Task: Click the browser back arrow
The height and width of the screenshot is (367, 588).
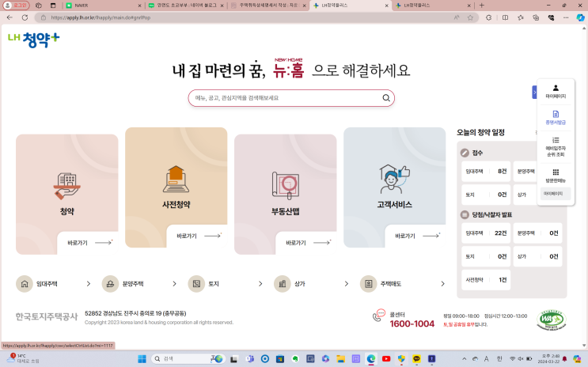Action: click(9, 17)
